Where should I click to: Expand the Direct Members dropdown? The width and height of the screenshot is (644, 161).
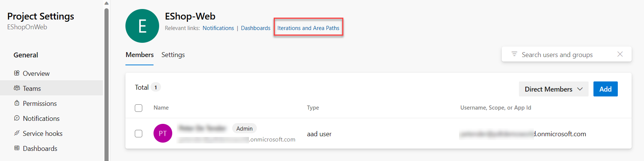(x=553, y=89)
